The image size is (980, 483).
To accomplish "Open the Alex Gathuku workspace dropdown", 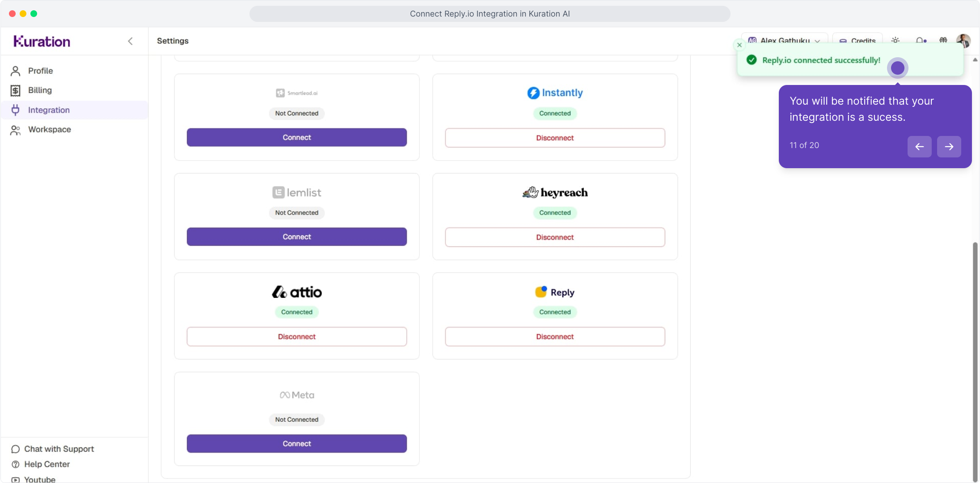I will (785, 40).
